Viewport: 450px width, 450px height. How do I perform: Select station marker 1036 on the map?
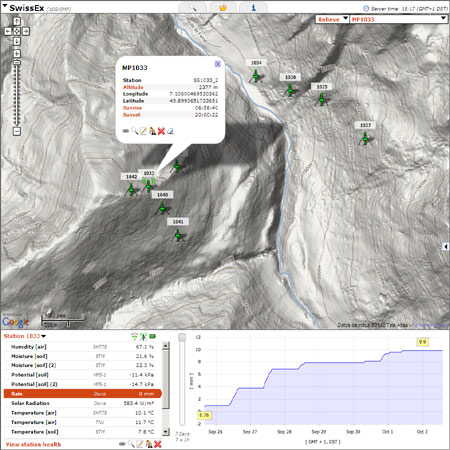290,90
